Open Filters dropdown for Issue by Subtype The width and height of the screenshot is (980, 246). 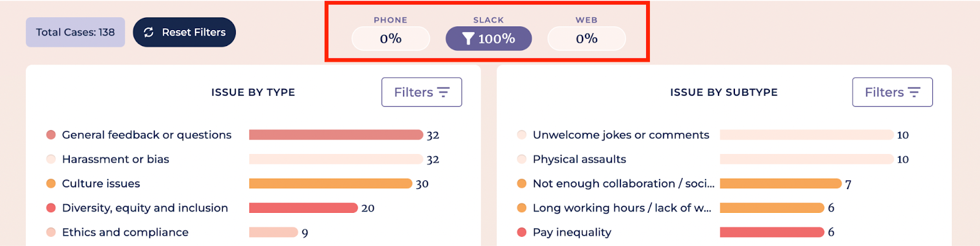[892, 92]
